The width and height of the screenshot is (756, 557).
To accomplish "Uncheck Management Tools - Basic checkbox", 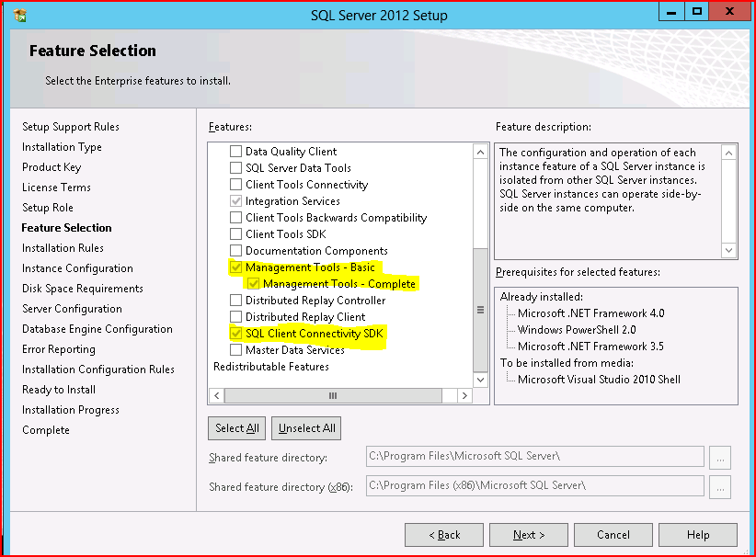I will point(235,267).
